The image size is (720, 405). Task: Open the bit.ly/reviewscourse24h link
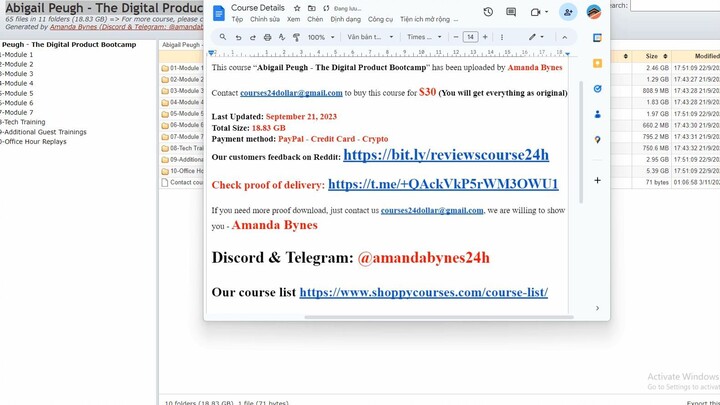click(x=446, y=155)
